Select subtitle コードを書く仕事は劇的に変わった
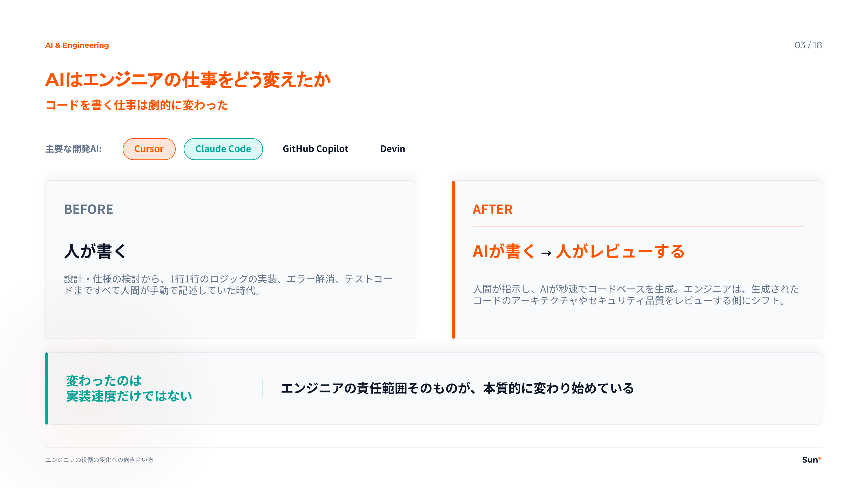Viewport: 868px width, 488px height. click(137, 105)
